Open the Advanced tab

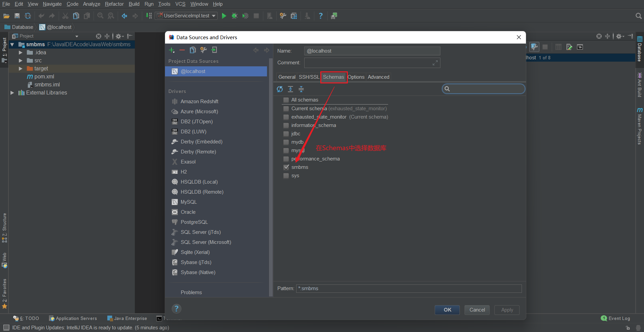coord(378,77)
